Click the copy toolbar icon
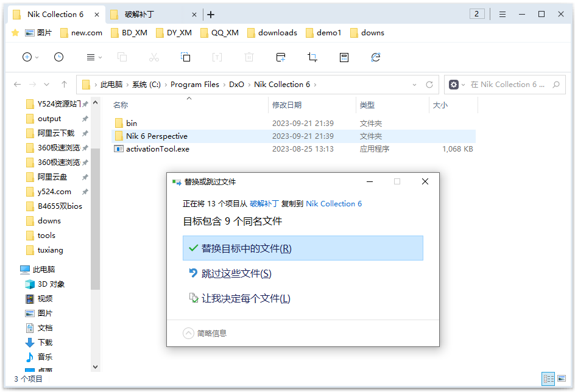 pos(122,57)
